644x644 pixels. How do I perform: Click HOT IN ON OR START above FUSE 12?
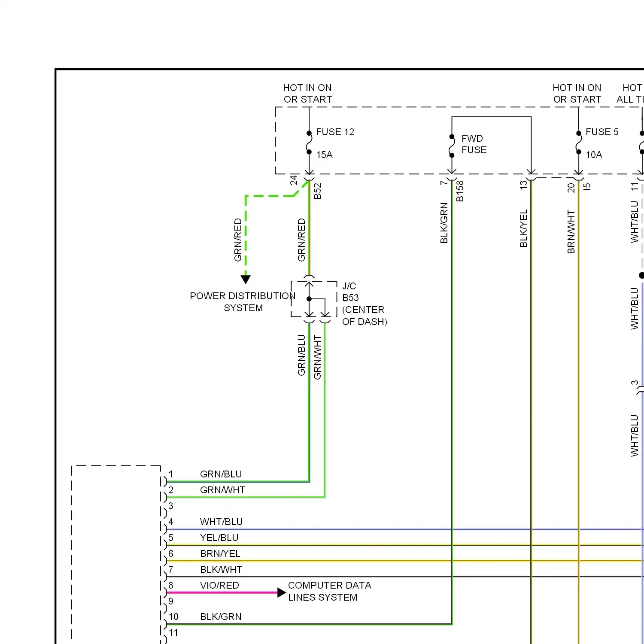307,94
